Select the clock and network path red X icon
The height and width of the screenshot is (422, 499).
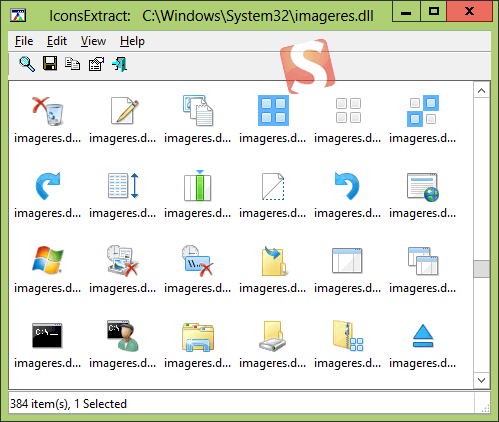coord(198,260)
